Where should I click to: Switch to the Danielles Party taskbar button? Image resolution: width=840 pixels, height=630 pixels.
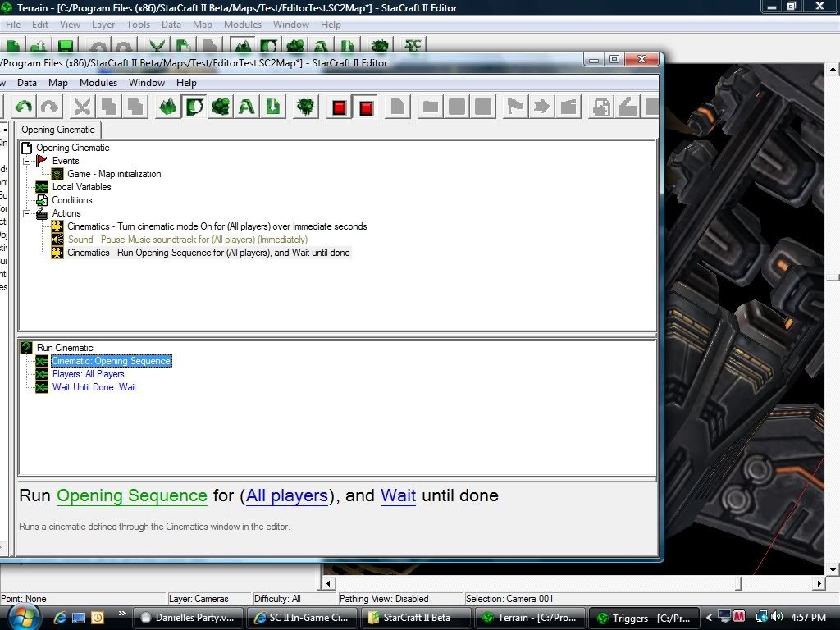[188, 618]
